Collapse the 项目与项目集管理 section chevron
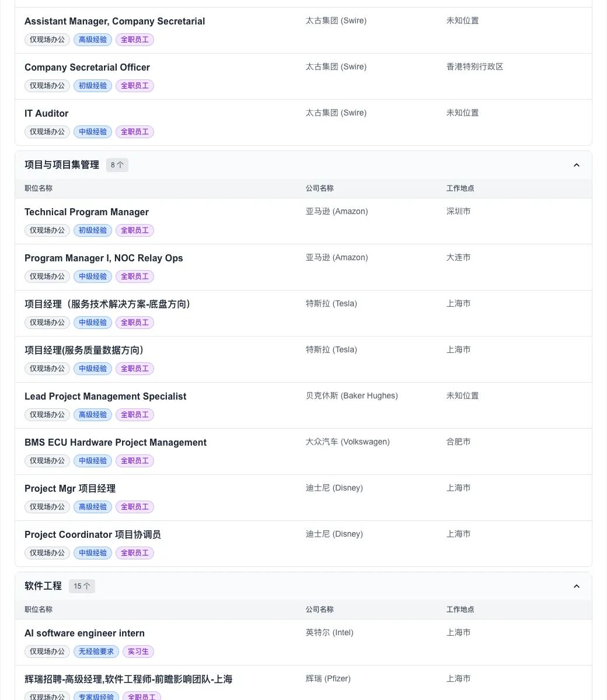The width and height of the screenshot is (607, 700). click(x=576, y=165)
